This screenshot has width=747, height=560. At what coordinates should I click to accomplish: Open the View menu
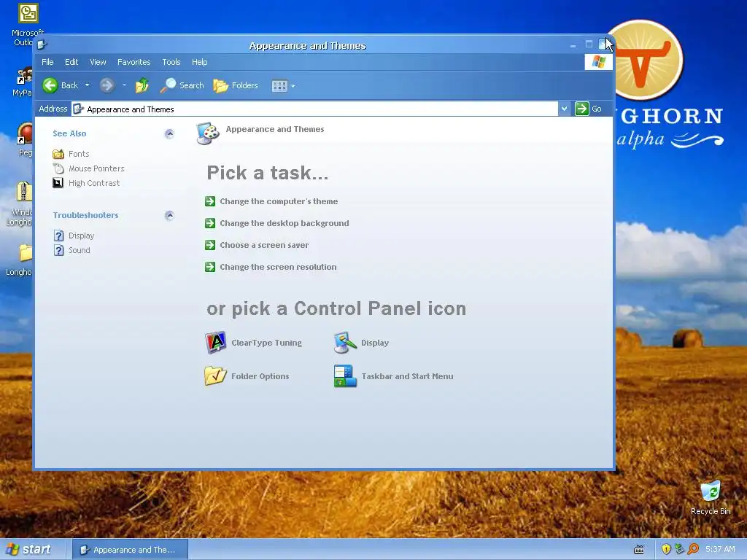[x=98, y=62]
